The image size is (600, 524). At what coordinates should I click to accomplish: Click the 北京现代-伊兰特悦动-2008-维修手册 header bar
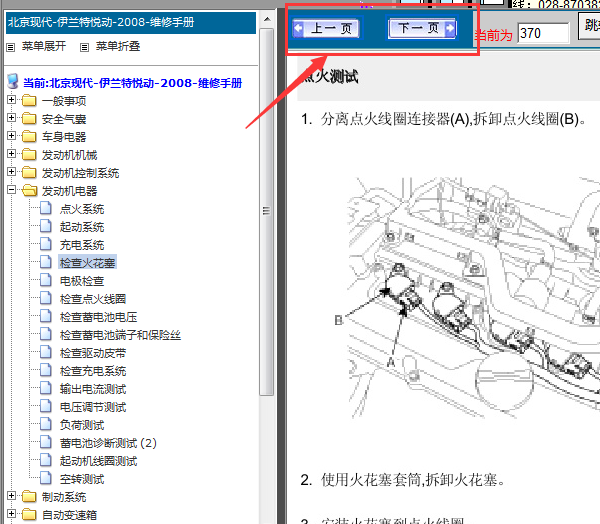tap(131, 23)
